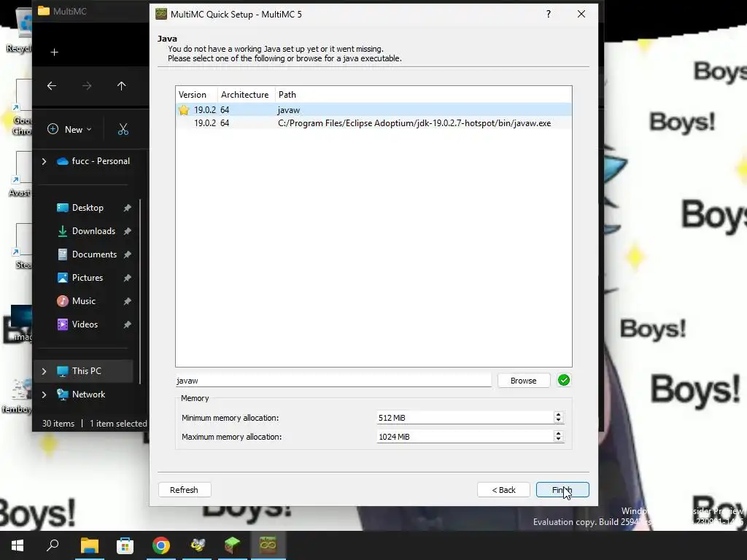Select the Recycle Bin desktop icon

pos(21,29)
